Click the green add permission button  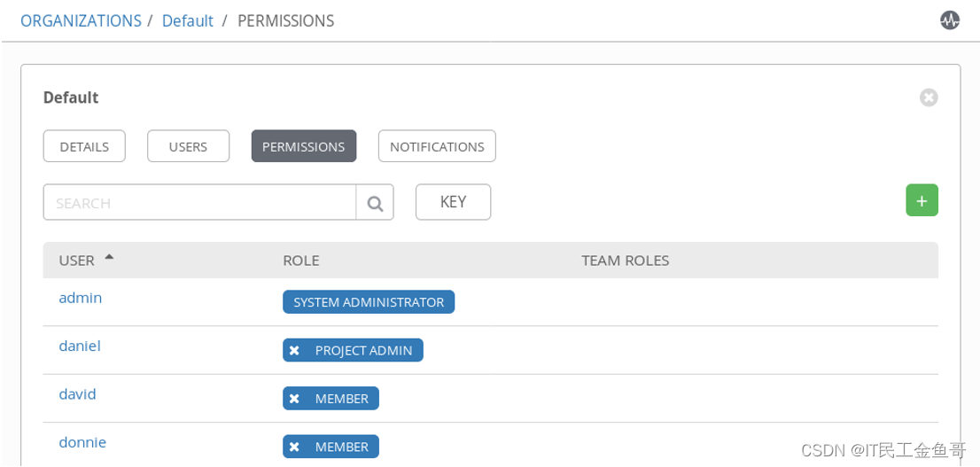click(x=922, y=201)
